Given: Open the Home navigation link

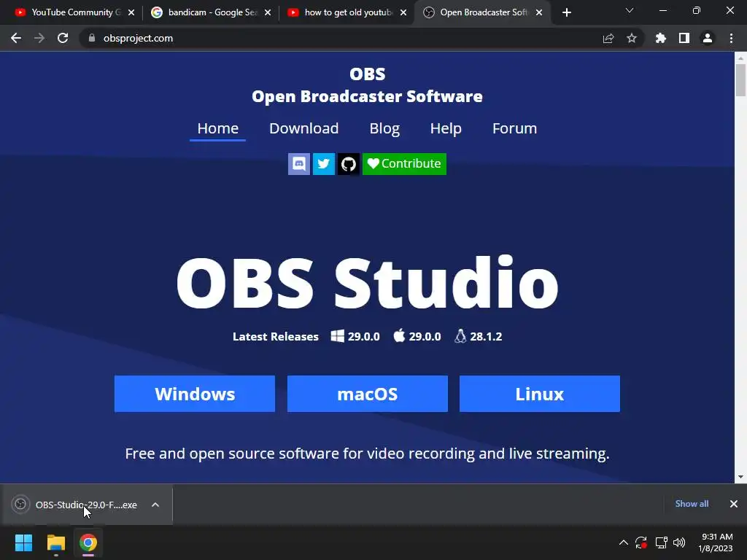Looking at the screenshot, I should [x=217, y=128].
